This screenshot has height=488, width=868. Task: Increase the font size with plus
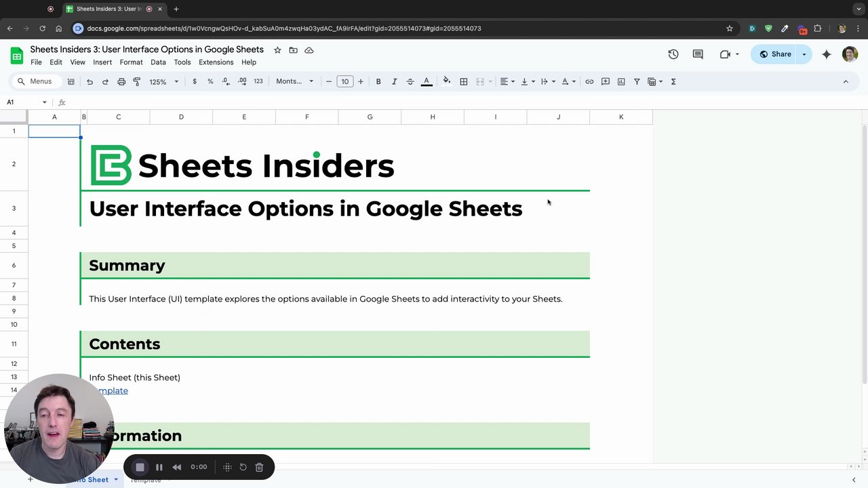360,81
